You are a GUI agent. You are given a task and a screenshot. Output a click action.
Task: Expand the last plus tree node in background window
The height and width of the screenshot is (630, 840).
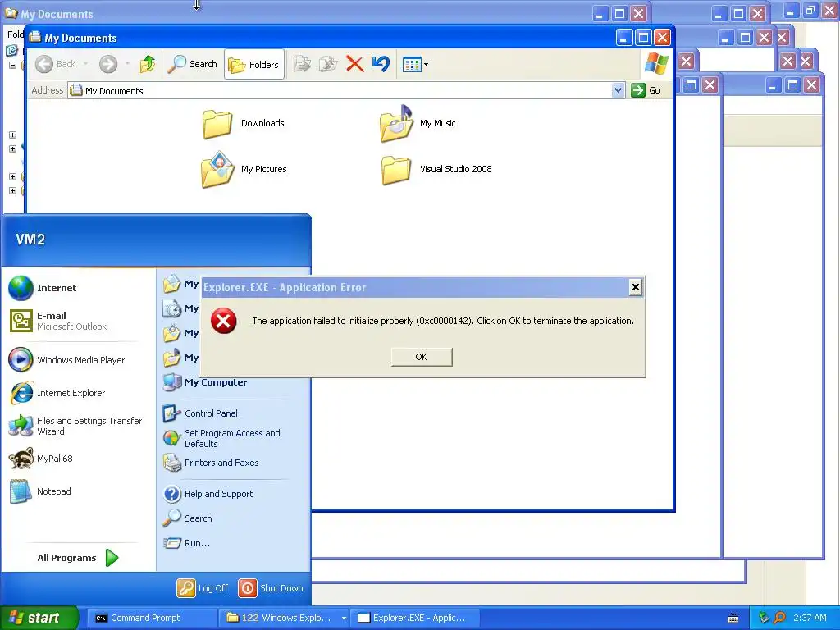coord(12,190)
